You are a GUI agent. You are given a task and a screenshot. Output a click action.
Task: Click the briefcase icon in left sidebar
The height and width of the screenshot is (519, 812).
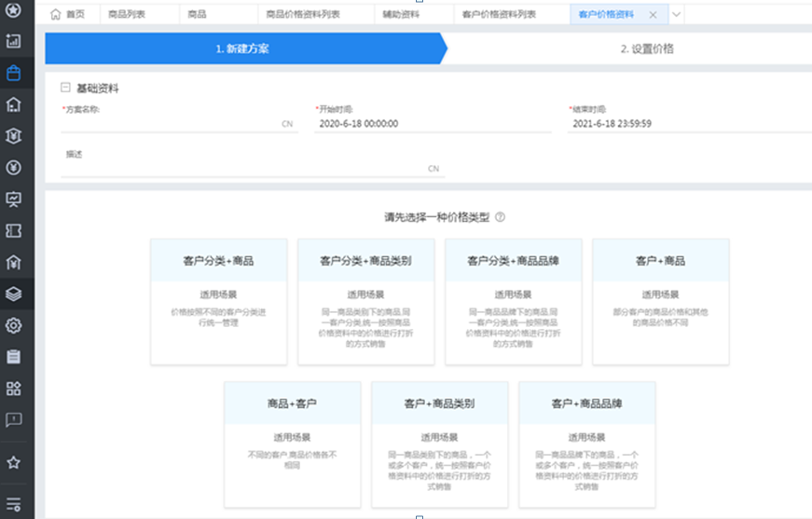tap(14, 73)
